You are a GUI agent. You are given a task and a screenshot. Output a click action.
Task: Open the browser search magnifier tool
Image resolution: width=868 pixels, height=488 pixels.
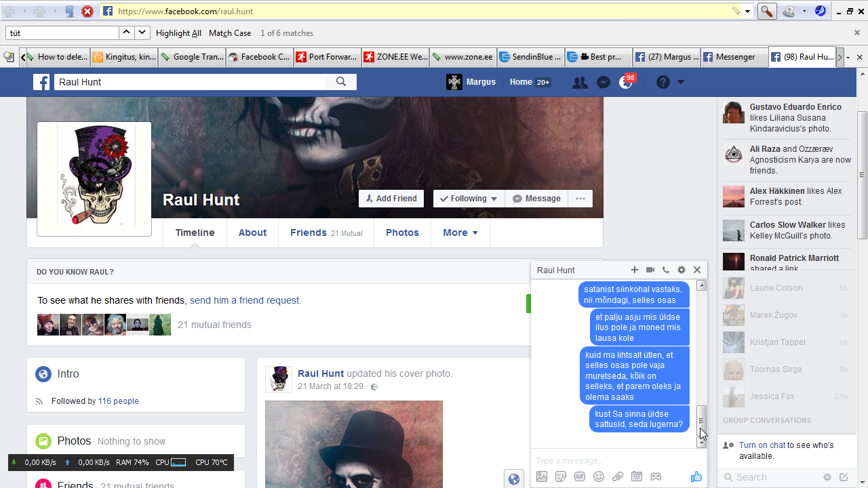[x=767, y=12]
